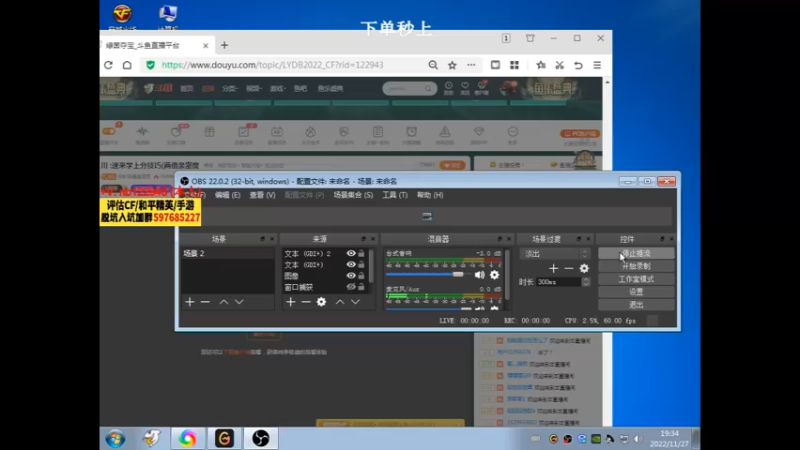Hide the 图像 source
Viewport: 800px width, 450px height.
(x=351, y=276)
